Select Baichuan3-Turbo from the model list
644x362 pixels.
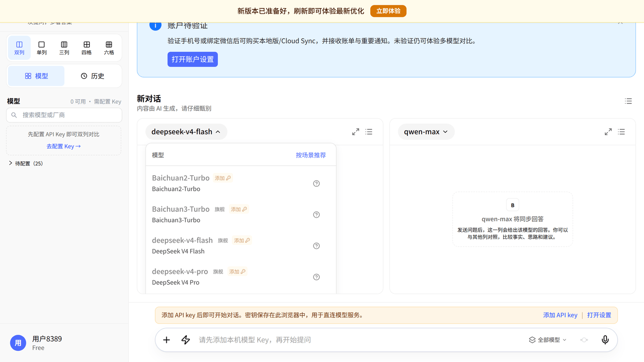coord(241,215)
